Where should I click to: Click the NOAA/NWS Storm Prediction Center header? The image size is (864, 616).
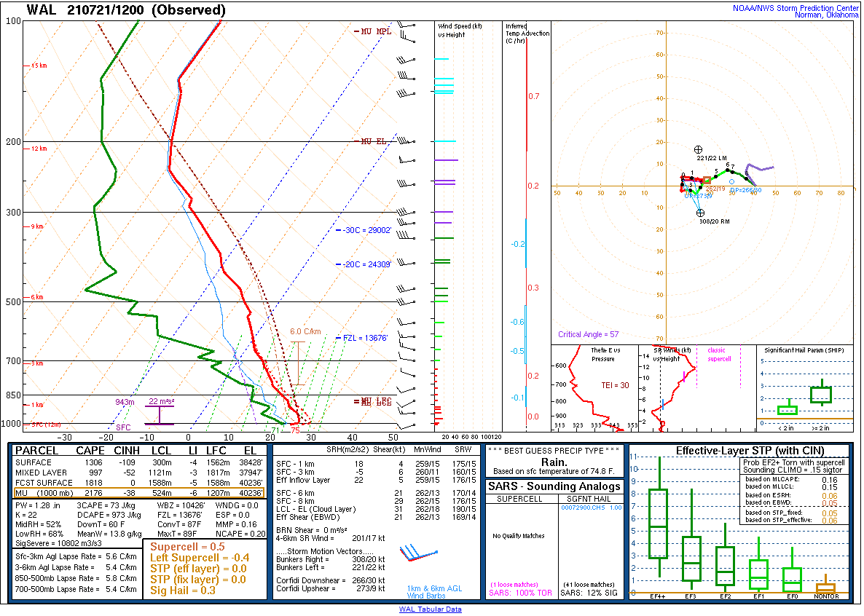pos(795,8)
